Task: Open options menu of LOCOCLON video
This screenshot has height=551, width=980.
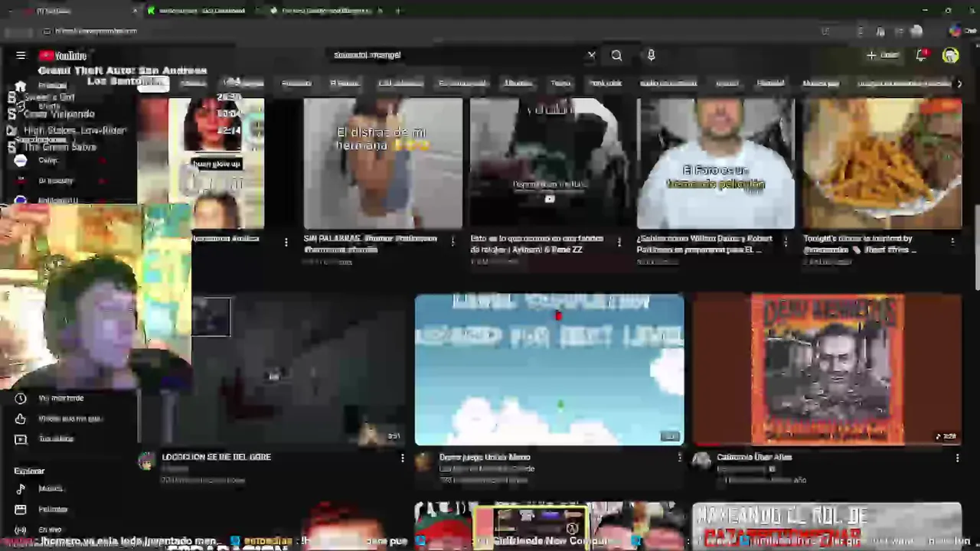Action: click(402, 458)
